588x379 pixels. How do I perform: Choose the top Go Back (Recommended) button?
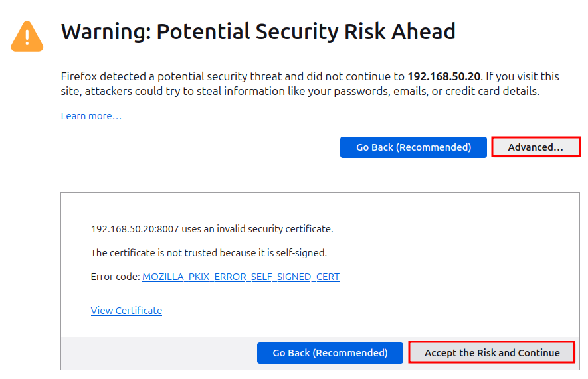tap(413, 147)
